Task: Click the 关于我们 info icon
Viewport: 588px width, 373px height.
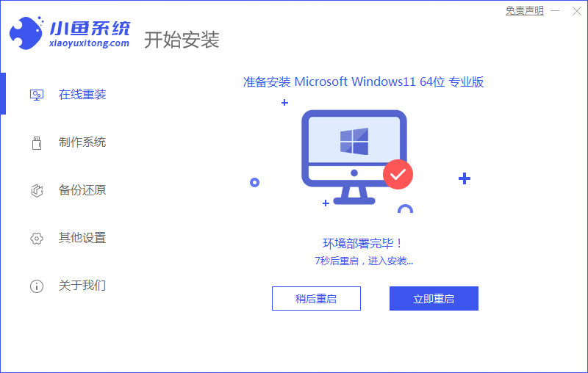Action: click(36, 286)
